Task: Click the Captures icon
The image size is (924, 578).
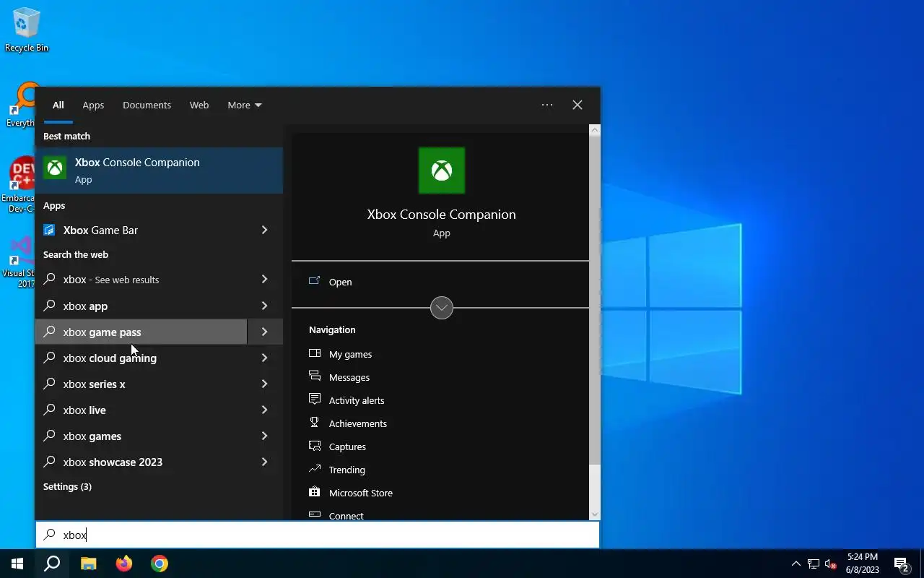Action: [315, 446]
